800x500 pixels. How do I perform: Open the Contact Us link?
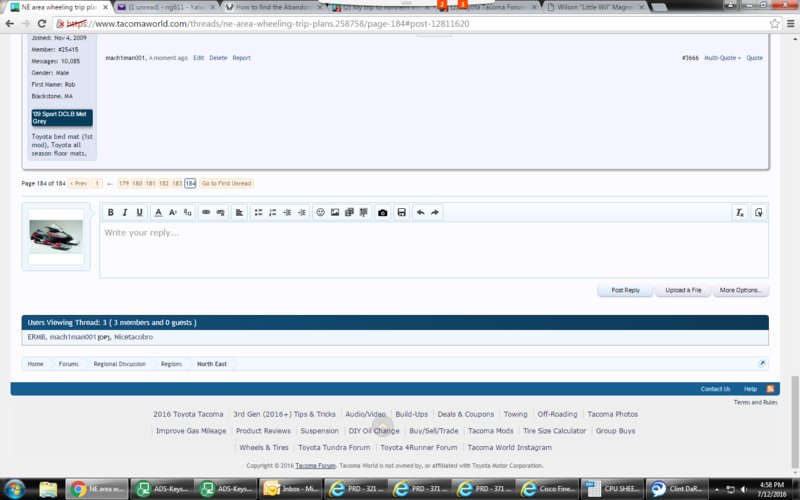click(715, 389)
